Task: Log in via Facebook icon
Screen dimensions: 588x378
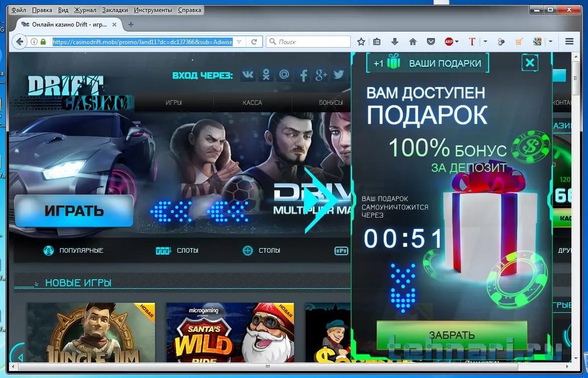Action: pos(304,75)
